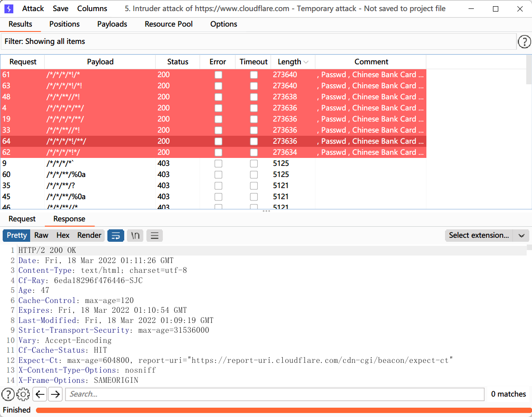Click the response search input field

click(275, 394)
